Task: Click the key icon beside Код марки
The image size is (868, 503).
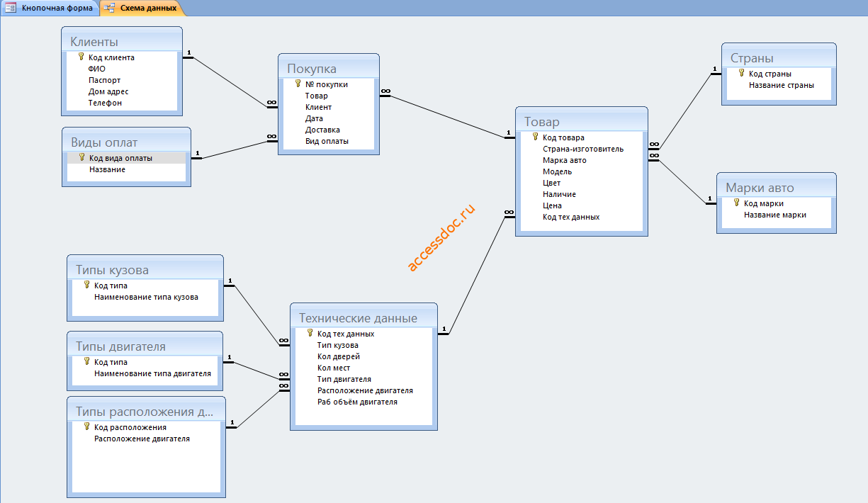Action: pos(737,203)
